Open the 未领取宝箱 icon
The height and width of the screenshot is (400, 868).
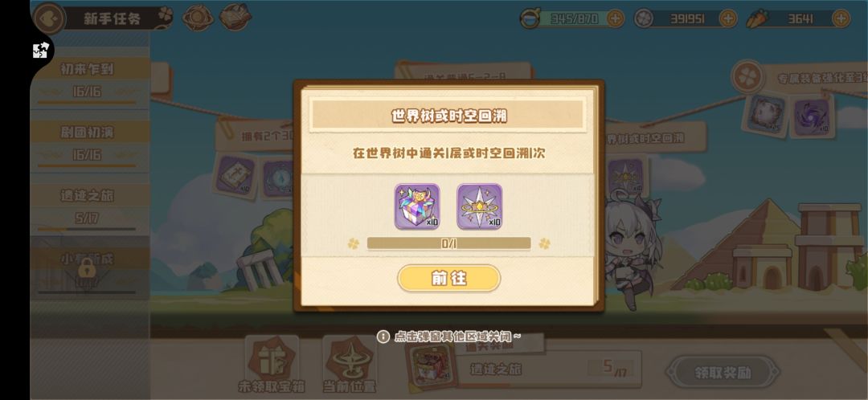click(272, 365)
